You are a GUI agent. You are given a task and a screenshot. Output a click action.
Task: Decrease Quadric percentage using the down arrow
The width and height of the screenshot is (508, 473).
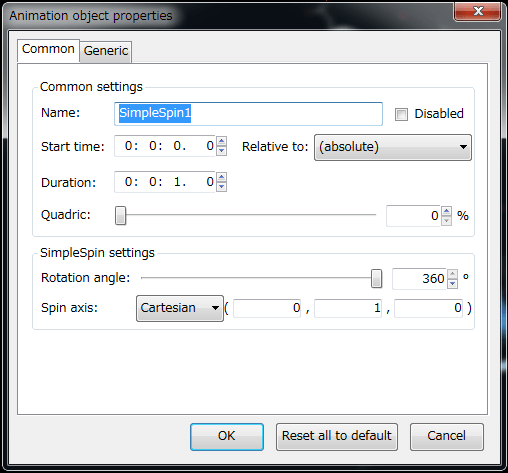click(447, 221)
